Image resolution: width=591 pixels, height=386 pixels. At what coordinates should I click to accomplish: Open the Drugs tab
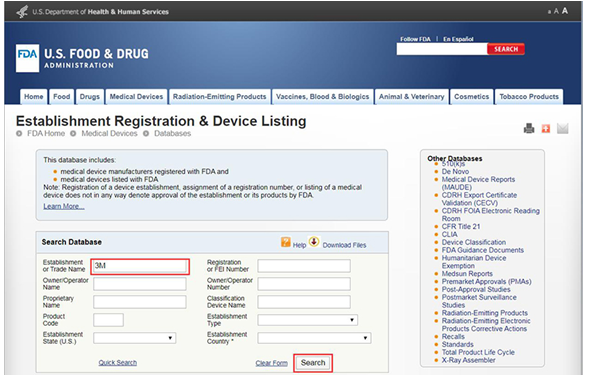pyautogui.click(x=90, y=97)
